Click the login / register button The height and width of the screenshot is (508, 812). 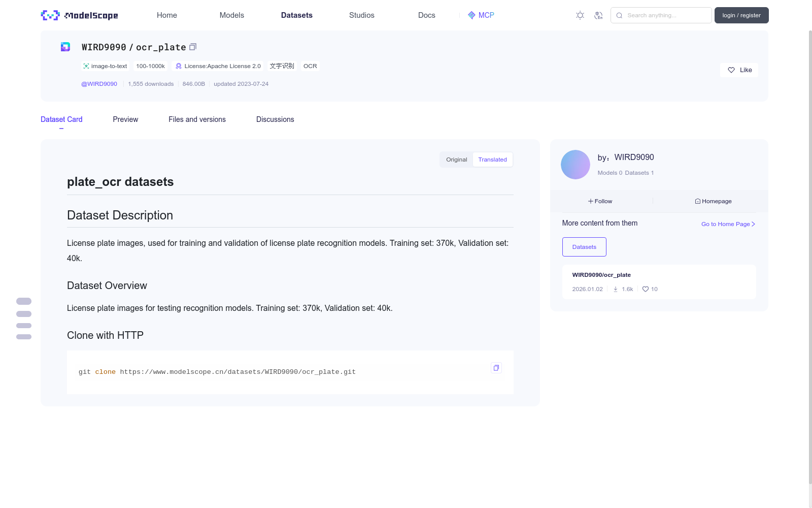(x=741, y=15)
